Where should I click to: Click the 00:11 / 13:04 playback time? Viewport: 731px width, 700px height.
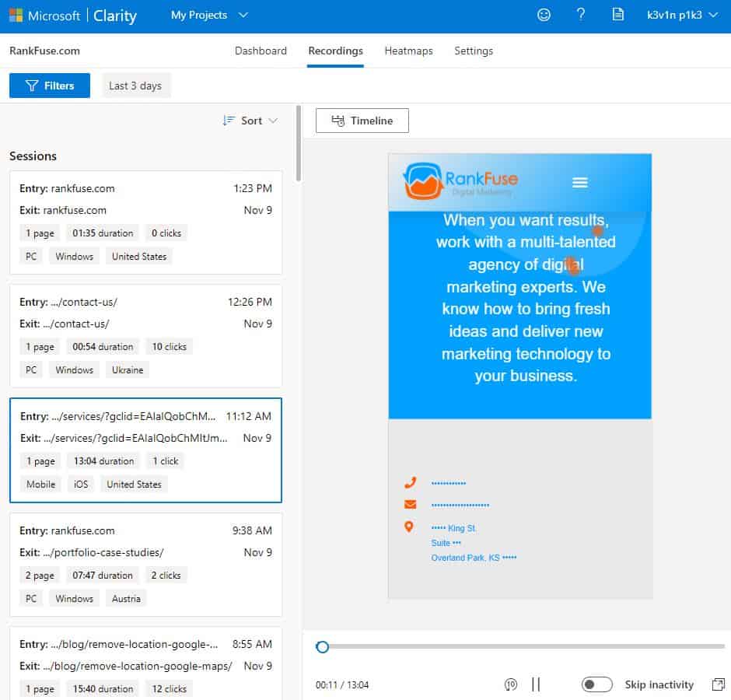coord(342,684)
